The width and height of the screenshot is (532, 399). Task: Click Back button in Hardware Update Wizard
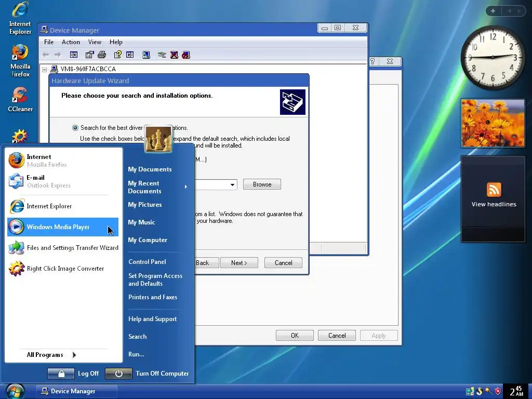point(206,262)
